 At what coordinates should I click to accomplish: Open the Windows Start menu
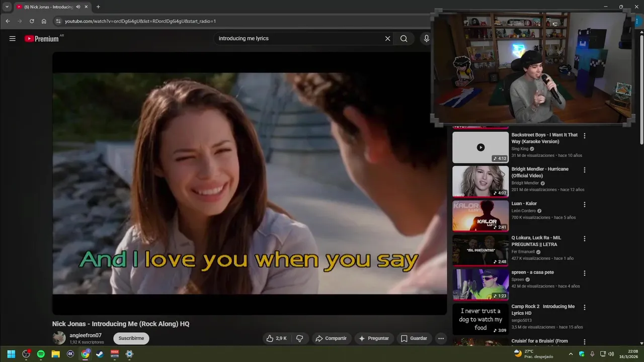11,354
